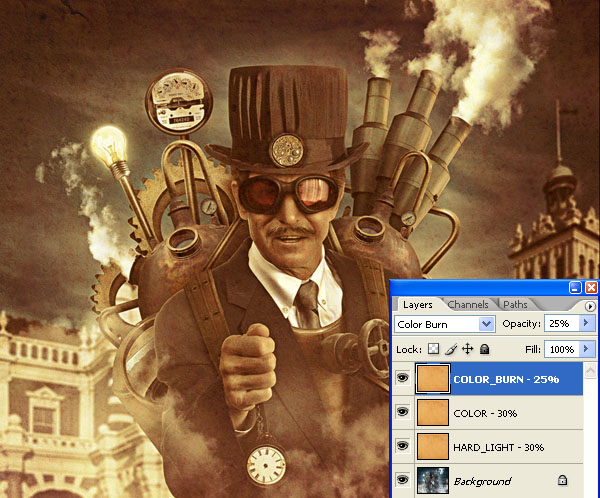This screenshot has height=498, width=600.
Task: Hide the Background layer
Action: coord(402,480)
